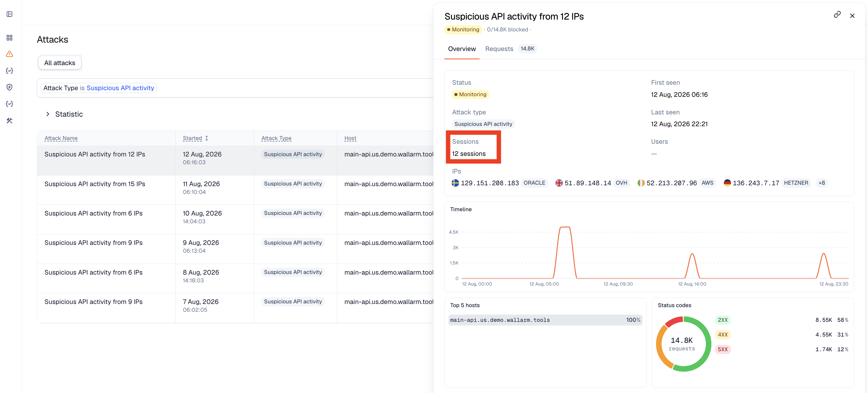Switch to the Overview tab
The width and height of the screenshot is (868, 393).
462,49
